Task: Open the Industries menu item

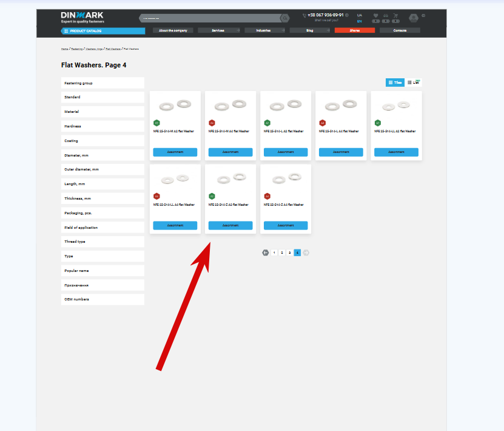Action: click(264, 30)
